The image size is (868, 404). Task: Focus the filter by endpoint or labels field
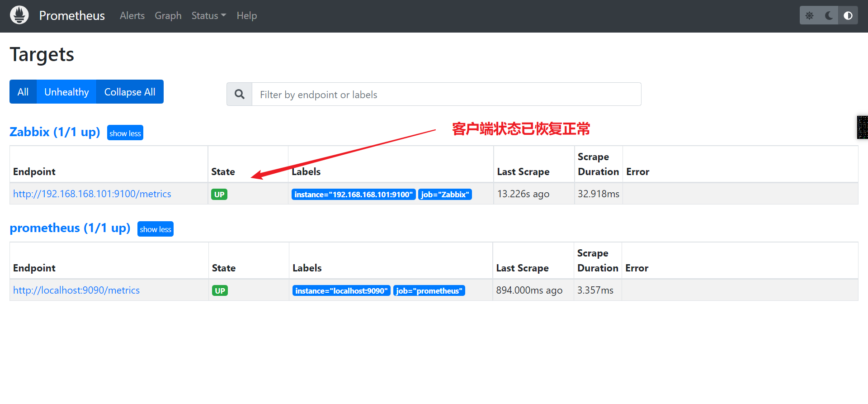[446, 94]
